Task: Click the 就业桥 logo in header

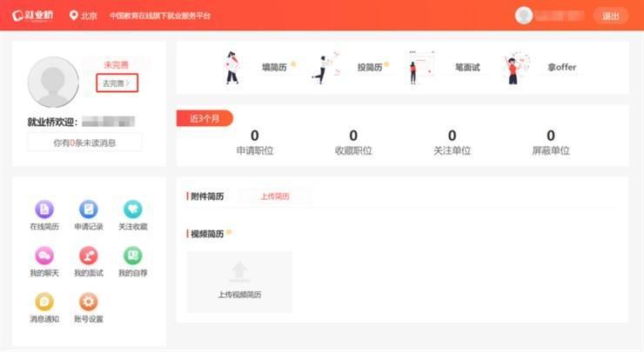Action: click(33, 16)
